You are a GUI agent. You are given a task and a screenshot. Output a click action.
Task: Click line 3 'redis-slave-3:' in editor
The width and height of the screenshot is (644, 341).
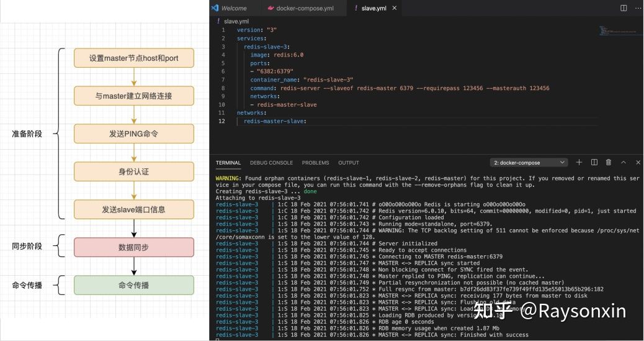pyautogui.click(x=267, y=47)
